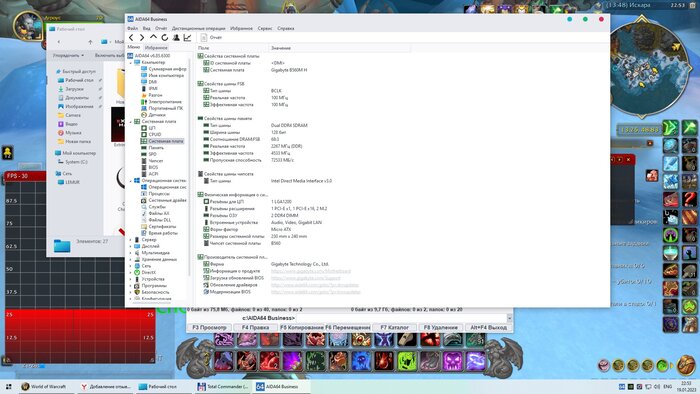Screen dimensions: 700x394
Task: Open the Электропитание entry
Action: click(162, 102)
